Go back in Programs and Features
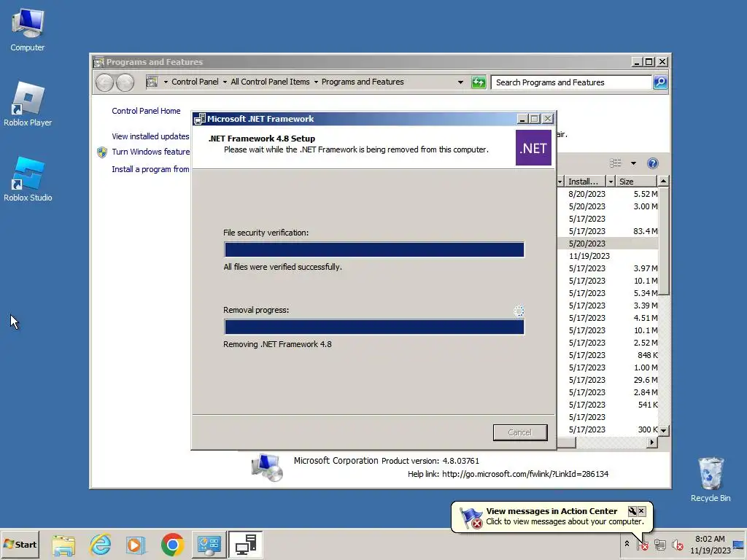This screenshot has height=560, width=747. coord(104,83)
